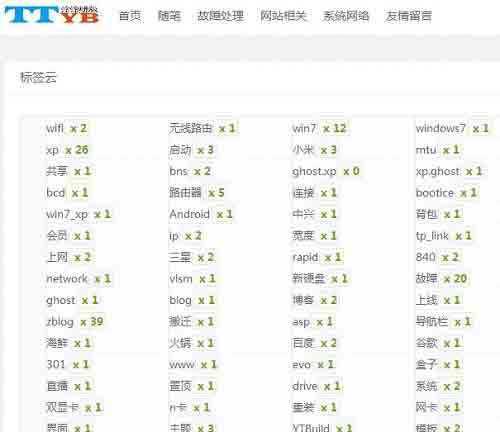Open the 系统 tag
The width and height of the screenshot is (500, 432).
(x=426, y=386)
